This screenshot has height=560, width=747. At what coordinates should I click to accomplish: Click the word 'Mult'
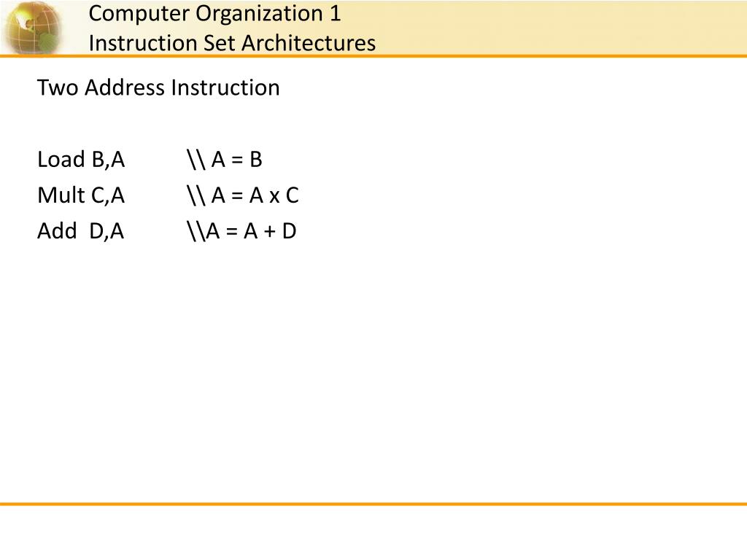click(x=61, y=195)
